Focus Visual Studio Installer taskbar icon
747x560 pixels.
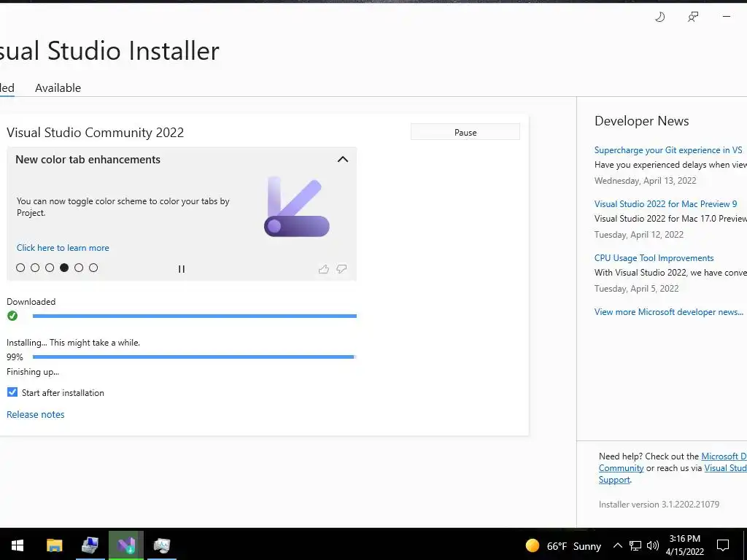pos(125,545)
